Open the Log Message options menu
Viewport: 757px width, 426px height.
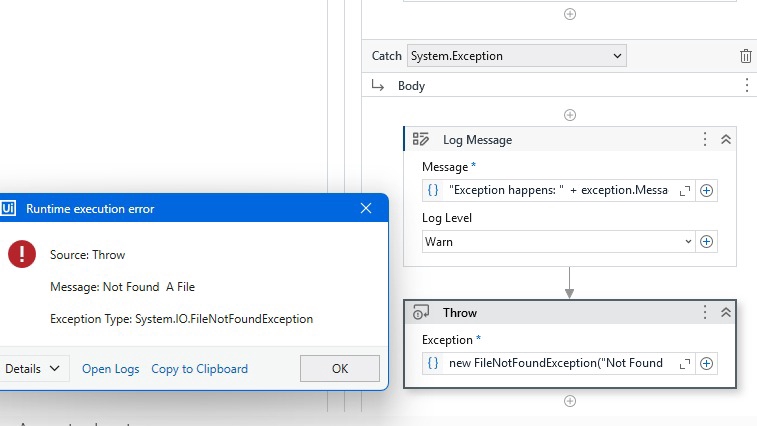[x=705, y=140]
